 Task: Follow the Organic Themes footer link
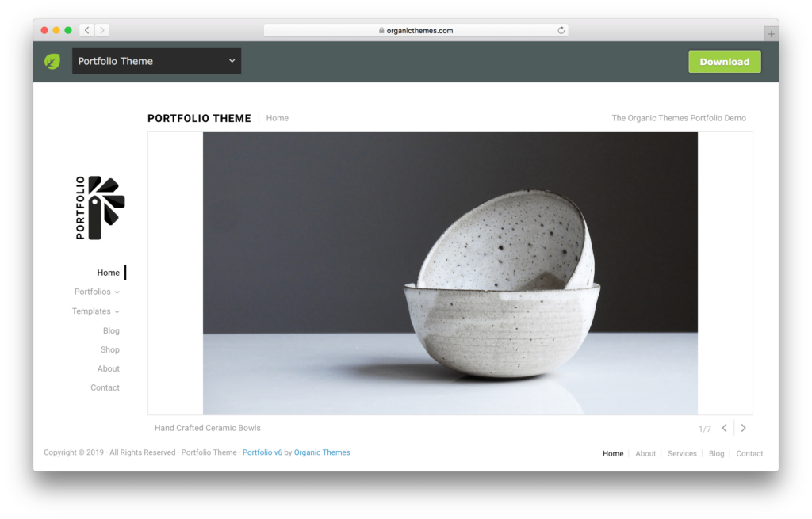322,452
